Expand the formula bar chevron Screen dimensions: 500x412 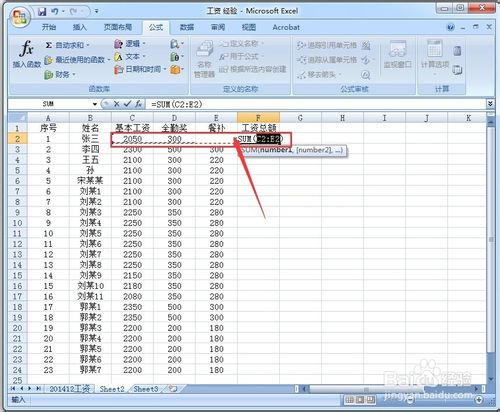click(490, 104)
